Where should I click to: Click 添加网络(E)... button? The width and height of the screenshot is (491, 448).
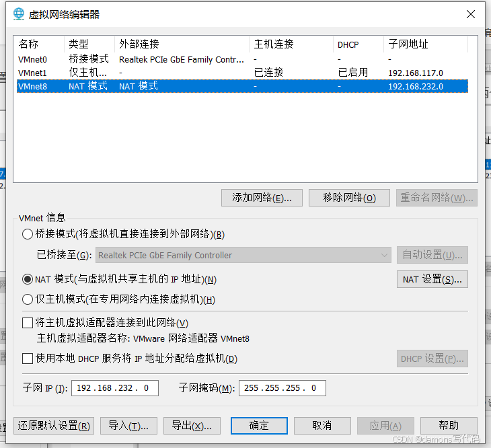[262, 198]
